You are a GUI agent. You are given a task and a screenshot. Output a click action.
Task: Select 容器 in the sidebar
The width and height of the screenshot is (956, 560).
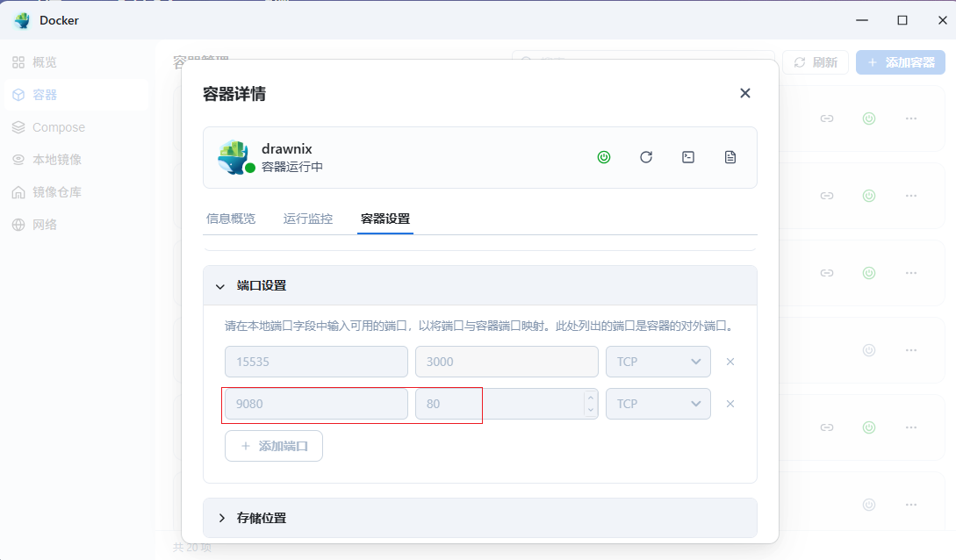tap(75, 95)
